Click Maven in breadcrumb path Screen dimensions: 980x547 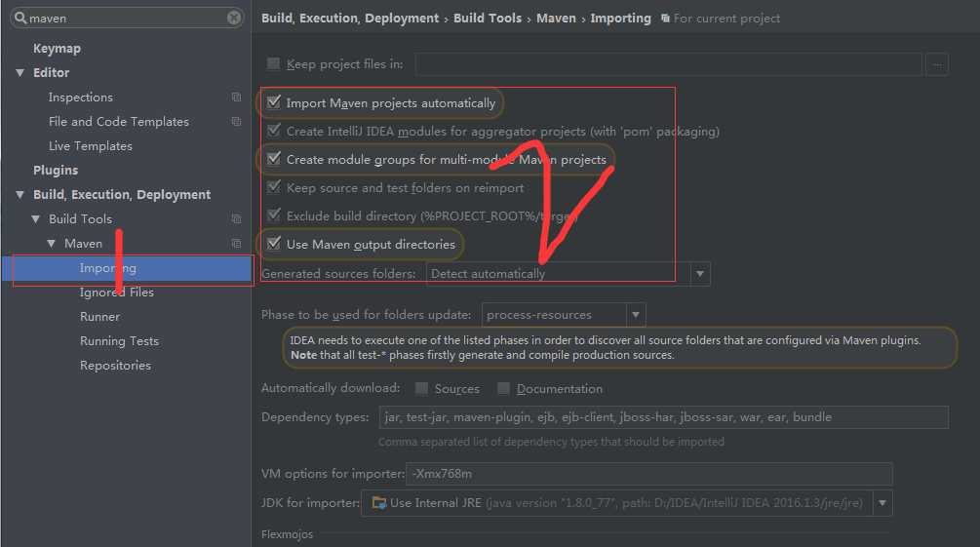(x=556, y=19)
